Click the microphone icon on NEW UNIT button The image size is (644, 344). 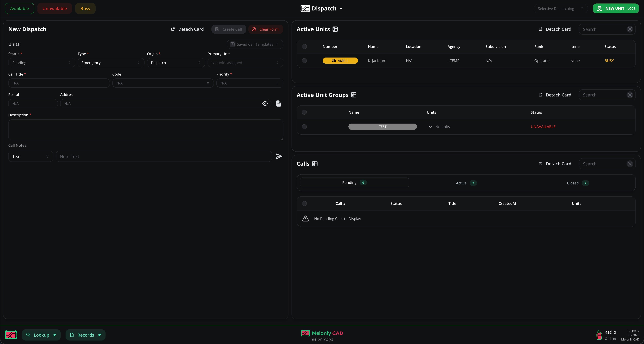pyautogui.click(x=600, y=9)
